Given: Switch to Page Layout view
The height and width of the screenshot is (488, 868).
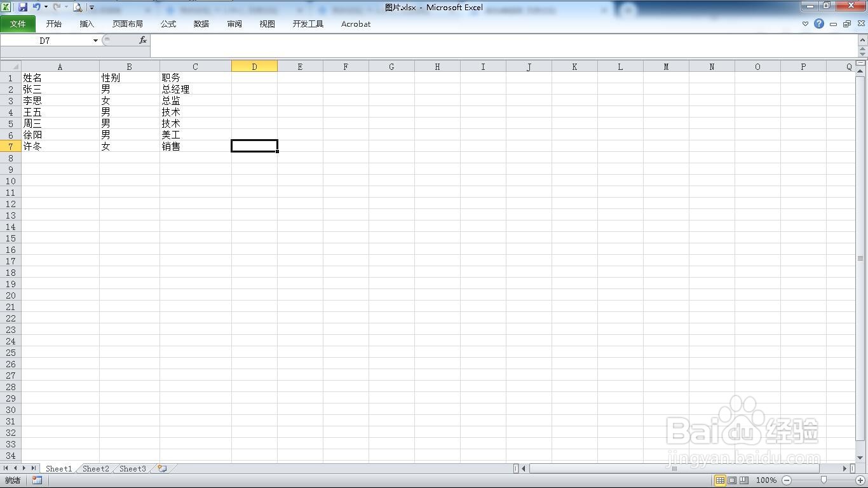Looking at the screenshot, I should (732, 480).
